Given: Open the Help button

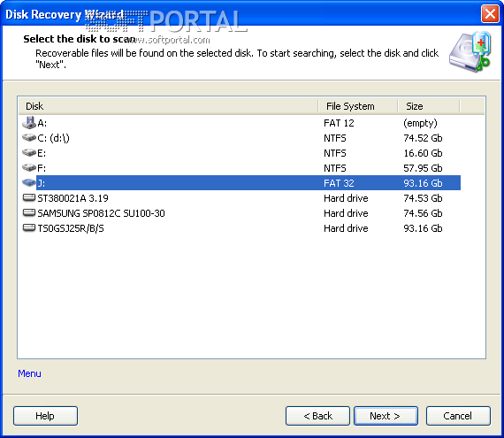Looking at the screenshot, I should pos(45,416).
